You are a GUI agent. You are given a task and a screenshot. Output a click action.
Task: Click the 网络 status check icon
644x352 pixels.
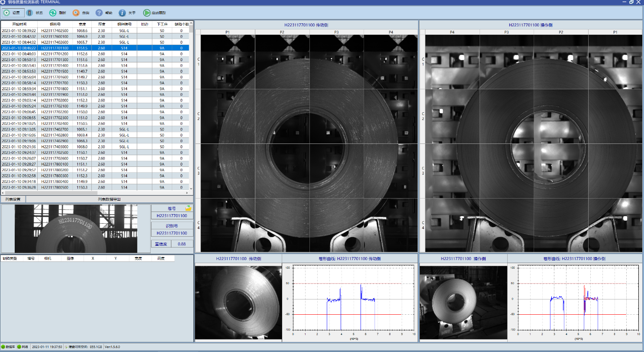[19, 347]
